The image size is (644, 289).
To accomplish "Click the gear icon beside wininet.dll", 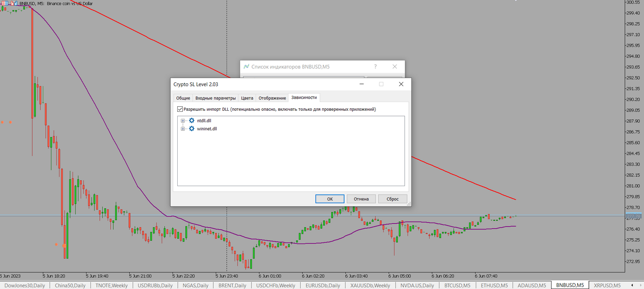I will point(192,129).
